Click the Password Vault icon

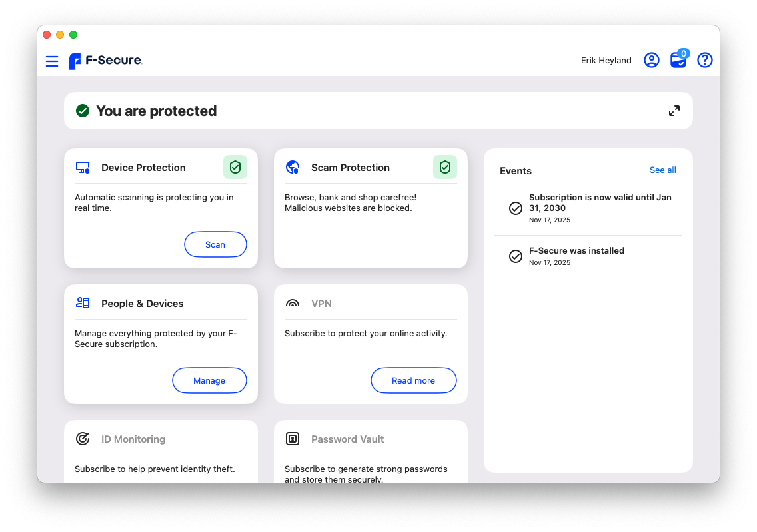pyautogui.click(x=293, y=439)
